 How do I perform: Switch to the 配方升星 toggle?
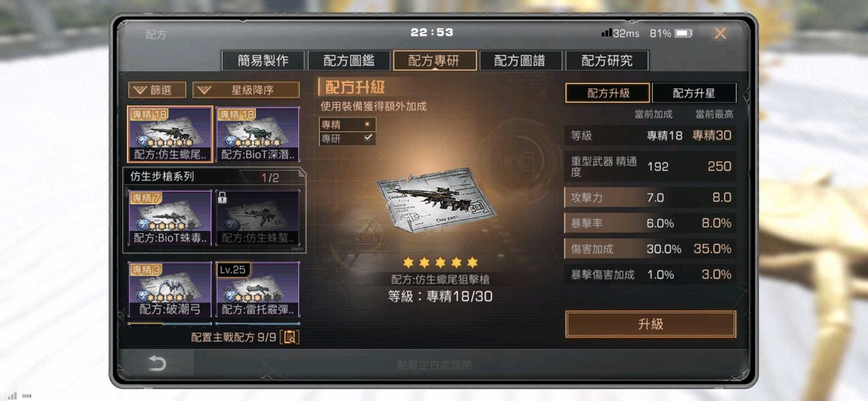[x=694, y=93]
